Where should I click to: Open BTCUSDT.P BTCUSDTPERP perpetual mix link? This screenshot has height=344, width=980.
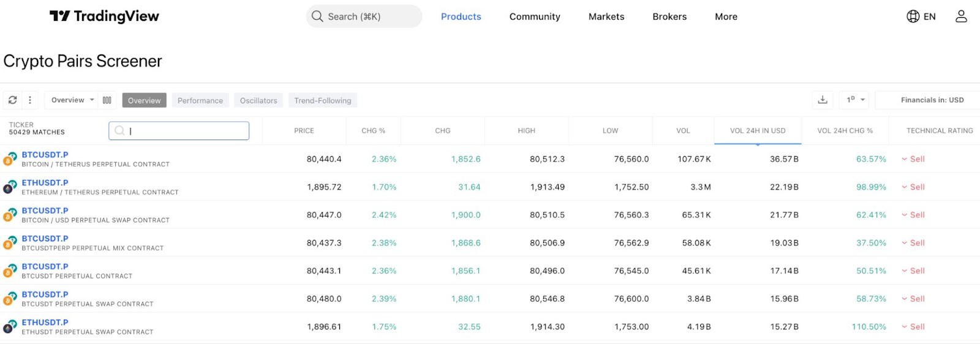coord(45,239)
